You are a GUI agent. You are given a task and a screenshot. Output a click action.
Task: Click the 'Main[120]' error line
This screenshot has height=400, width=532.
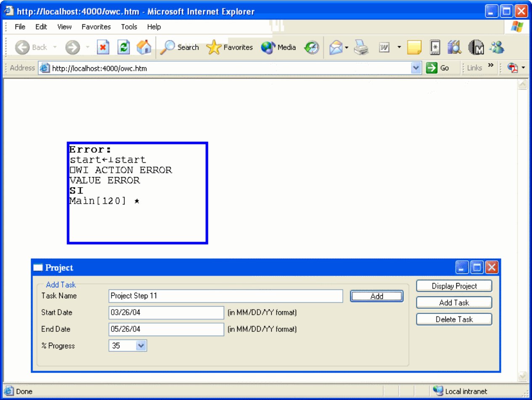(x=98, y=201)
